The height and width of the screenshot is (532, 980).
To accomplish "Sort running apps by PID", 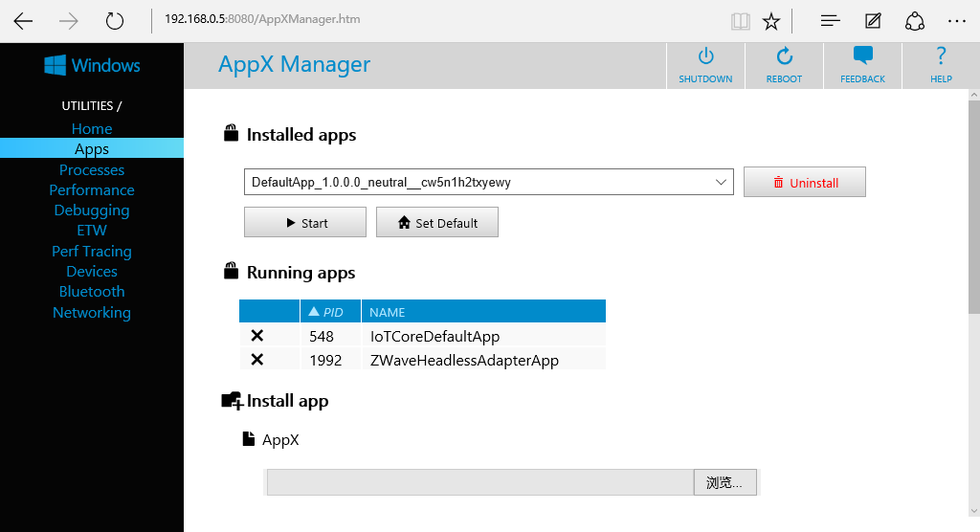I will pyautogui.click(x=330, y=311).
